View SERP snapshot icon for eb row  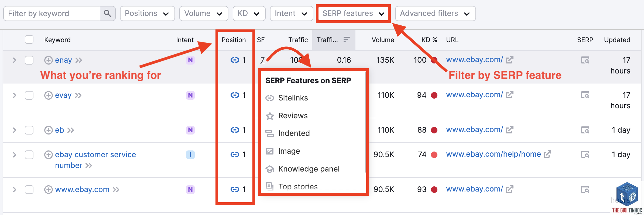[x=585, y=130]
